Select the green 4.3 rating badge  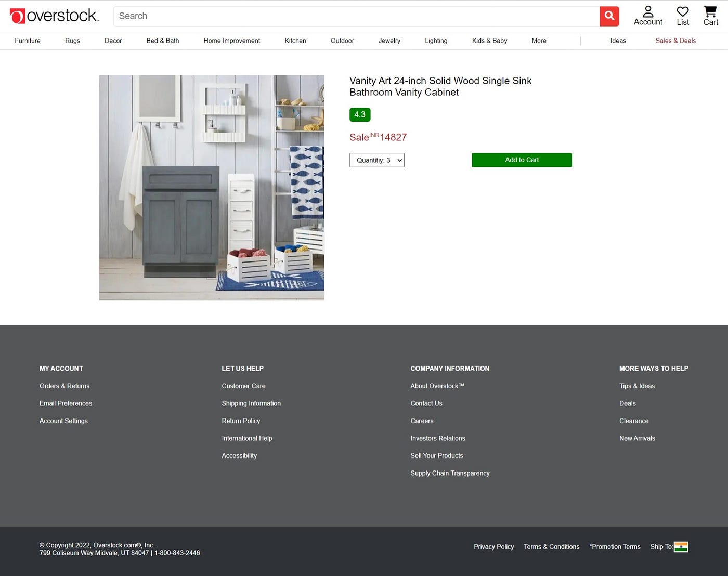click(359, 114)
